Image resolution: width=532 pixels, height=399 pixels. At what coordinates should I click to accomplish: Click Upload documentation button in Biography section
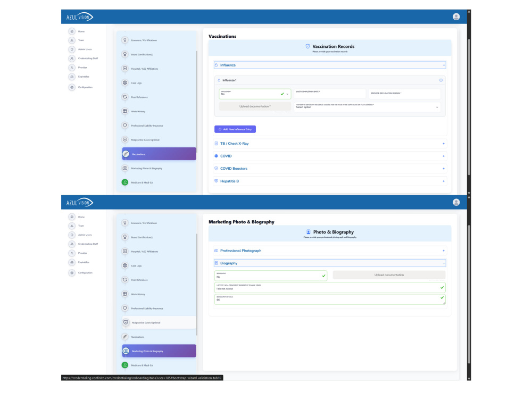pyautogui.click(x=389, y=275)
